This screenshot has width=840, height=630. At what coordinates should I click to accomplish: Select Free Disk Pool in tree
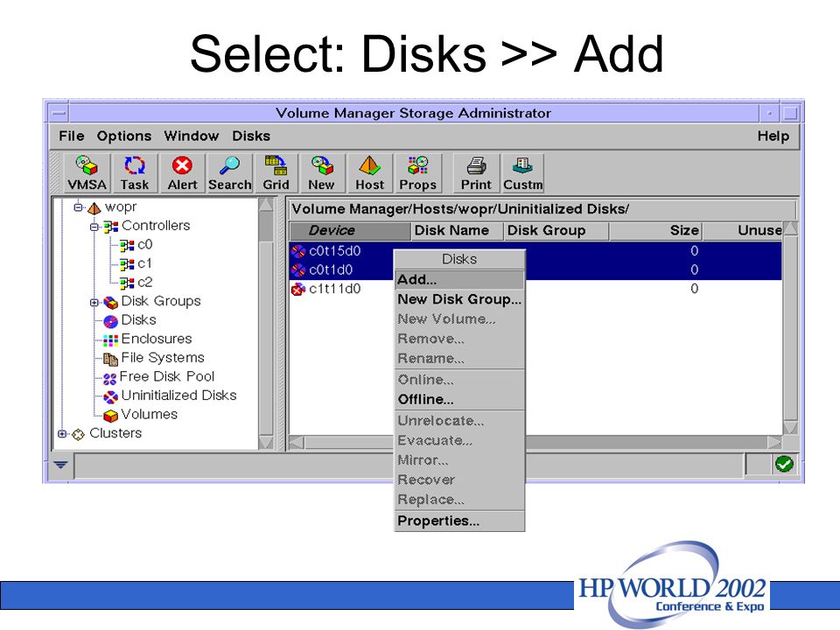pyautogui.click(x=166, y=376)
